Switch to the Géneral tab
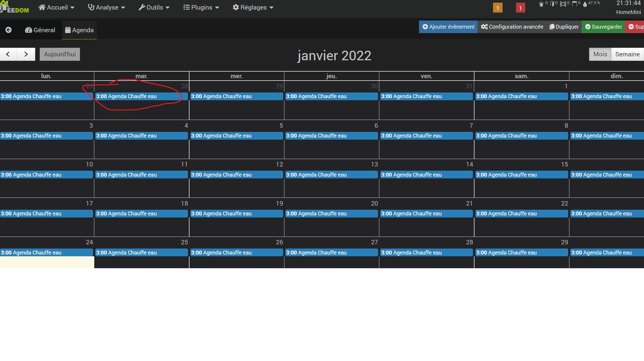This screenshot has width=644, height=361. click(x=40, y=30)
